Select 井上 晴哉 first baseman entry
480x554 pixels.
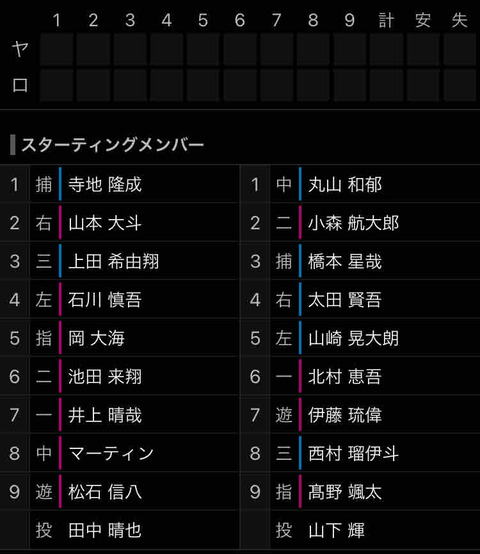tap(120, 415)
